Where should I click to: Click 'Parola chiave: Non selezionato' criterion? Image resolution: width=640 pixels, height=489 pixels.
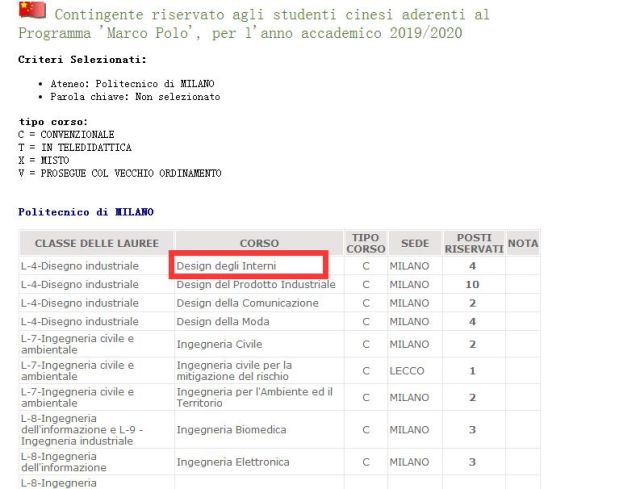pyautogui.click(x=135, y=97)
